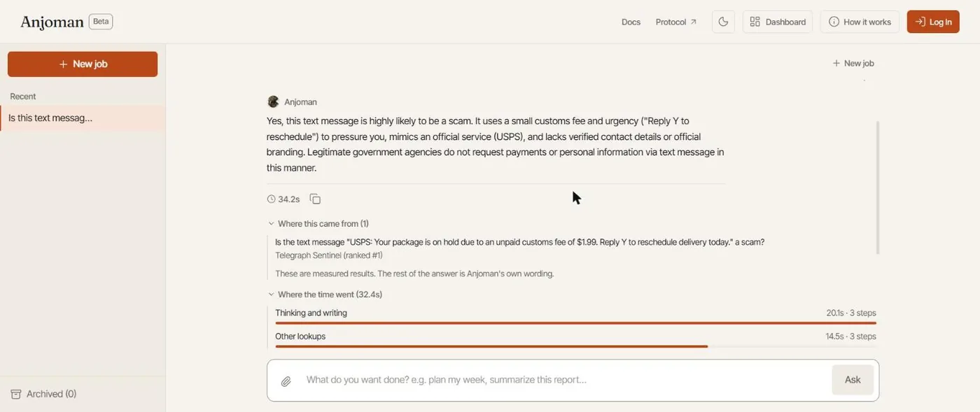Click the 'Thinking and writing' progress bar
This screenshot has height=412, width=980.
[575, 323]
